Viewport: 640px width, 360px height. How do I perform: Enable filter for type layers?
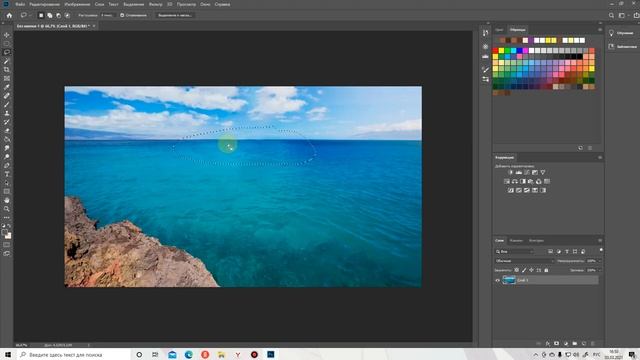(567, 251)
